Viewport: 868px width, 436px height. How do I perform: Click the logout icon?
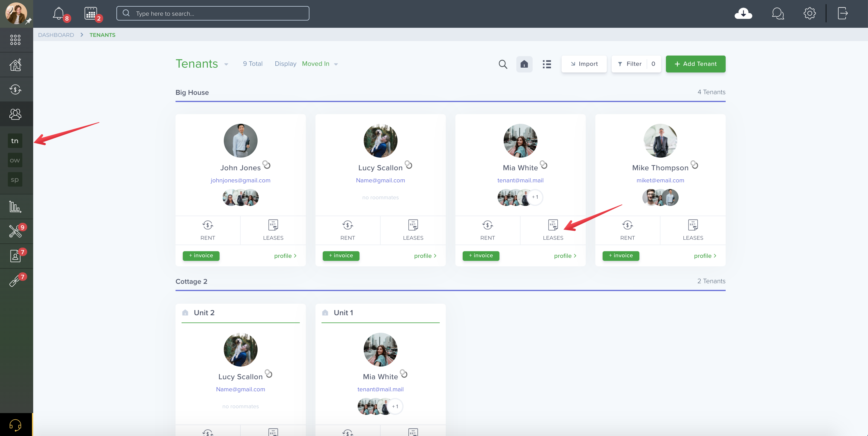click(x=842, y=14)
